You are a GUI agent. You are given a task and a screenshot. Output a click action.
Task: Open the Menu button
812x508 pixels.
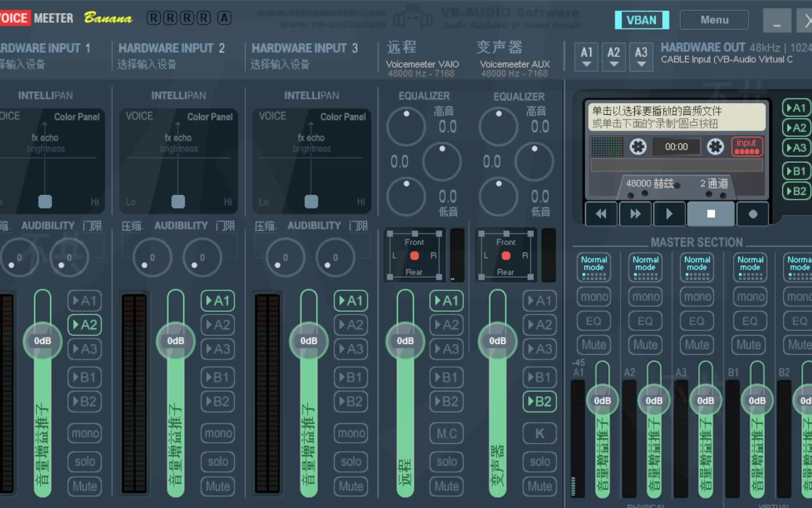[x=714, y=20]
